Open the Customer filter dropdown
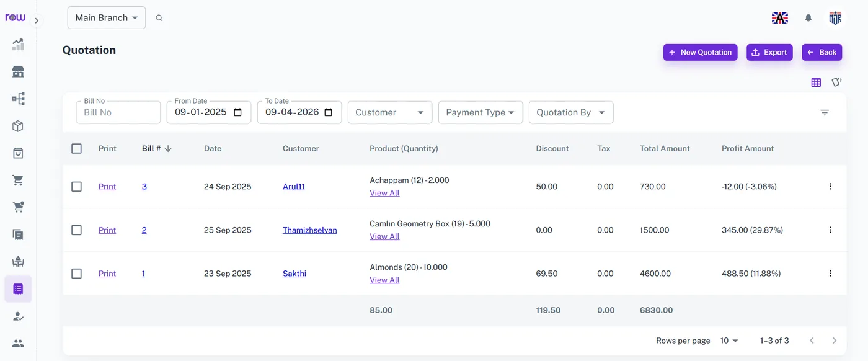The image size is (868, 361). pos(390,112)
